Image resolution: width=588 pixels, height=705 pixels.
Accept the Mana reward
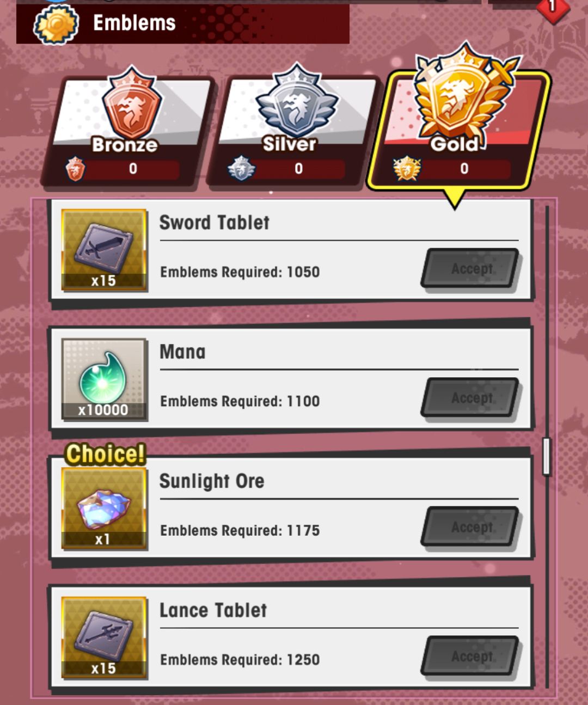point(470,398)
